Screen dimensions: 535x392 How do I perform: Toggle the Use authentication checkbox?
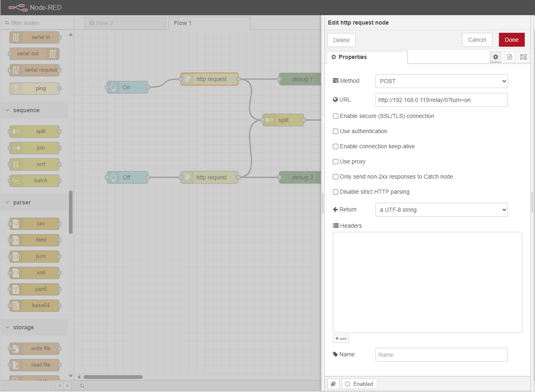(x=335, y=131)
